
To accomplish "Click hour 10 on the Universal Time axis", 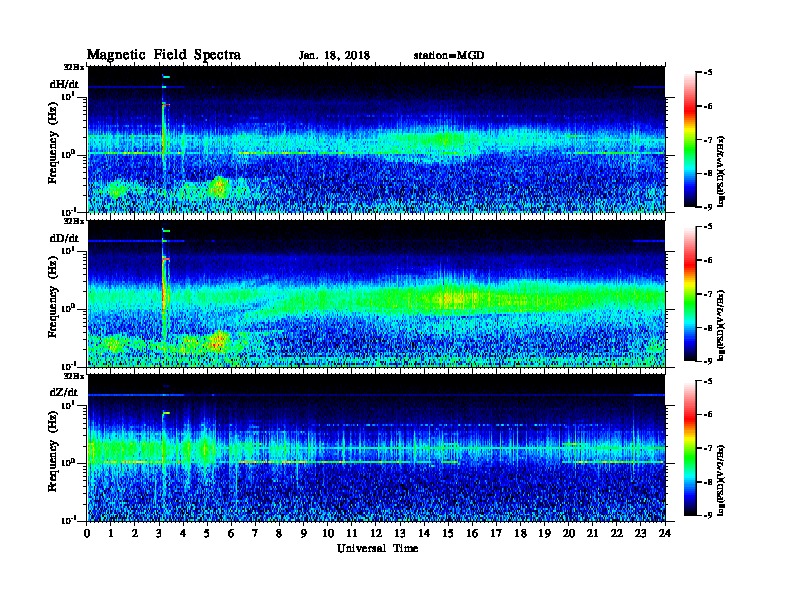I will pyautogui.click(x=328, y=533).
